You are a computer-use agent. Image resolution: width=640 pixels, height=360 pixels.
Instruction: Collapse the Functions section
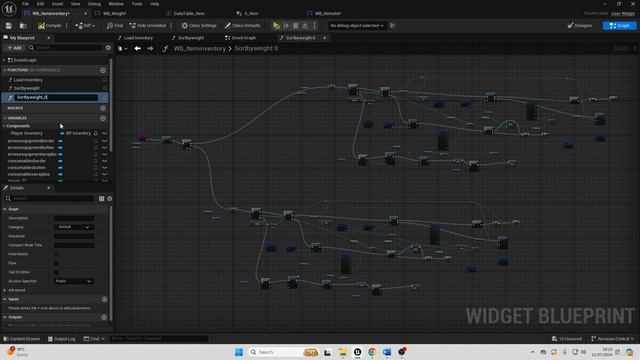(4, 70)
